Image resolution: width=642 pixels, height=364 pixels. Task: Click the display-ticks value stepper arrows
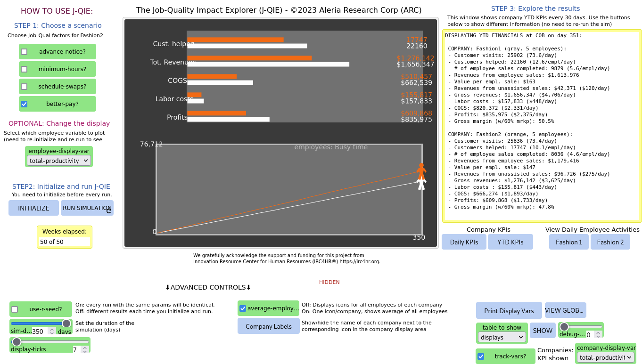(85, 349)
